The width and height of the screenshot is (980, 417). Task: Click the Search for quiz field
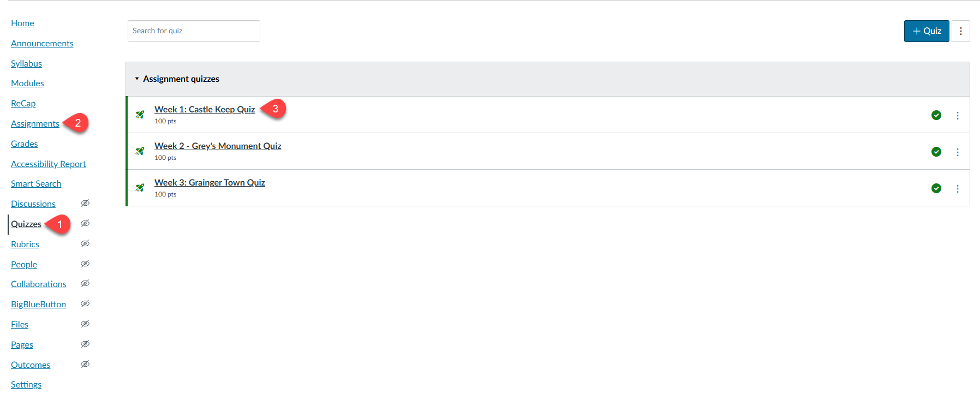click(x=194, y=31)
